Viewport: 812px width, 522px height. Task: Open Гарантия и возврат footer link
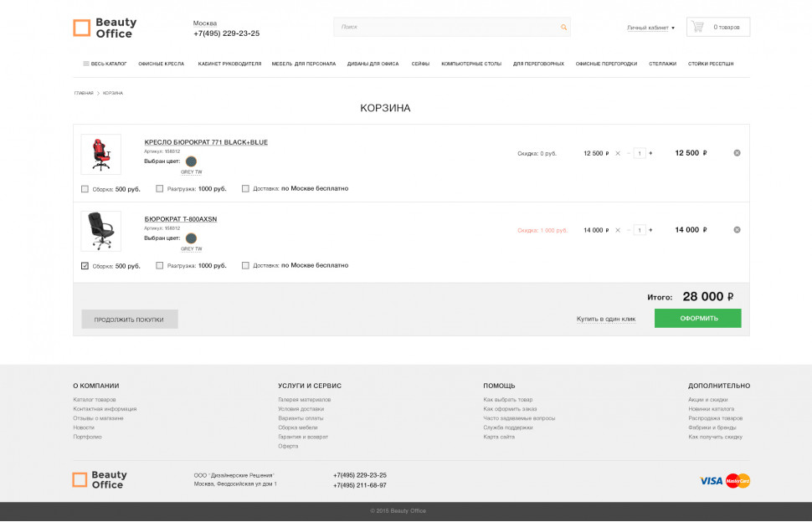[x=303, y=437]
